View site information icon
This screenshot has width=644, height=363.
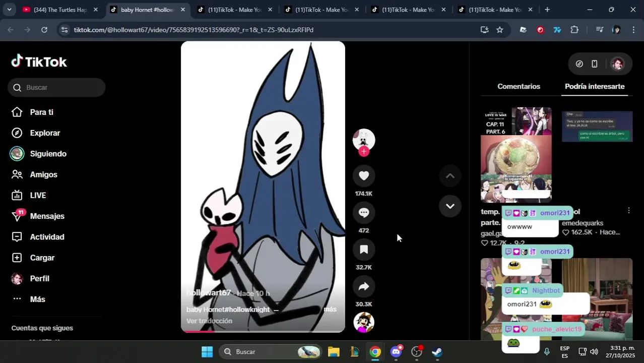[x=64, y=30]
